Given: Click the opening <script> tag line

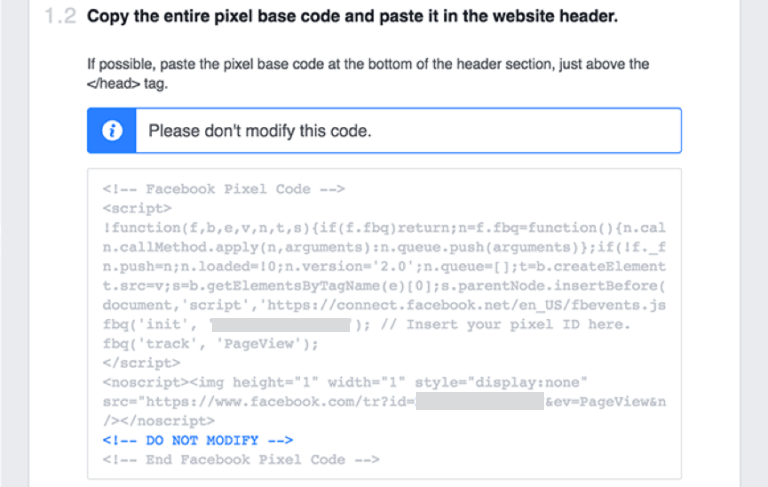Looking at the screenshot, I should pyautogui.click(x=137, y=209).
